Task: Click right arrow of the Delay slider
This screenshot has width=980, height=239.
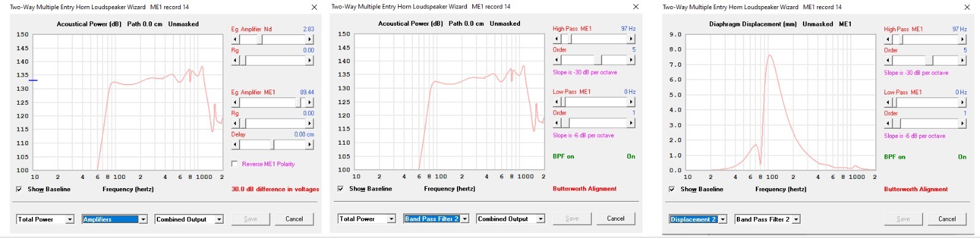Action: (310, 145)
